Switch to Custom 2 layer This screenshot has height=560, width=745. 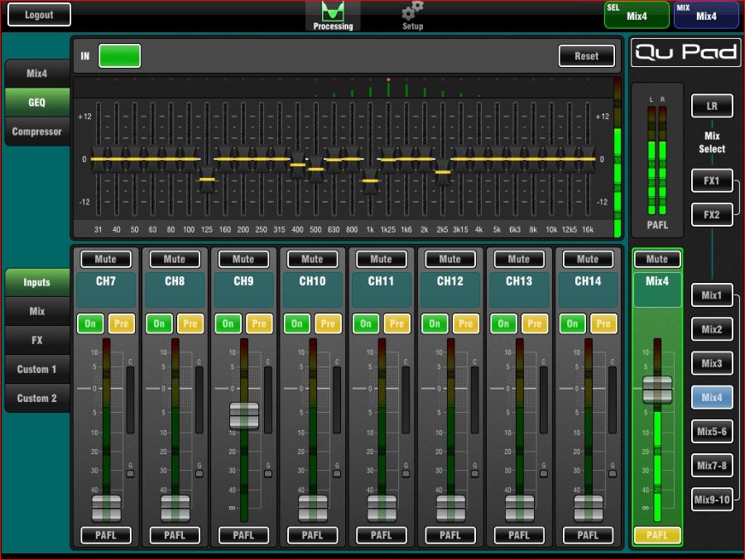(37, 398)
